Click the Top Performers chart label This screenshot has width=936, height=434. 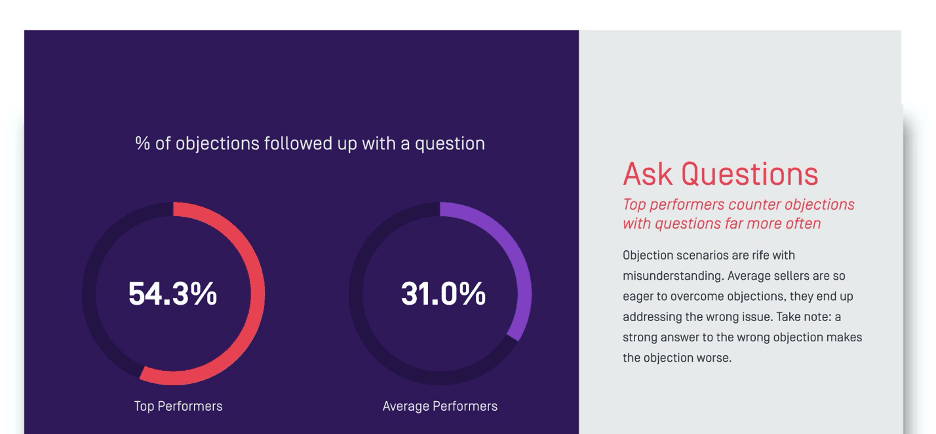(x=178, y=406)
